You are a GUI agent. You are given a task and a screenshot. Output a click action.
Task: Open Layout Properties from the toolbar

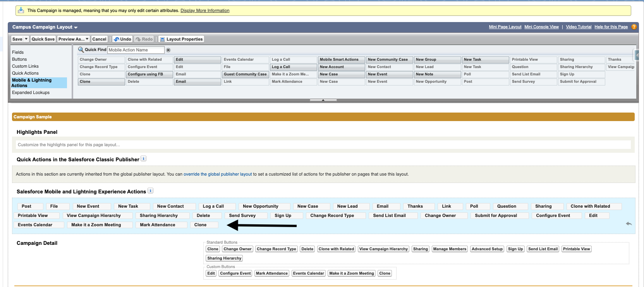pos(181,39)
